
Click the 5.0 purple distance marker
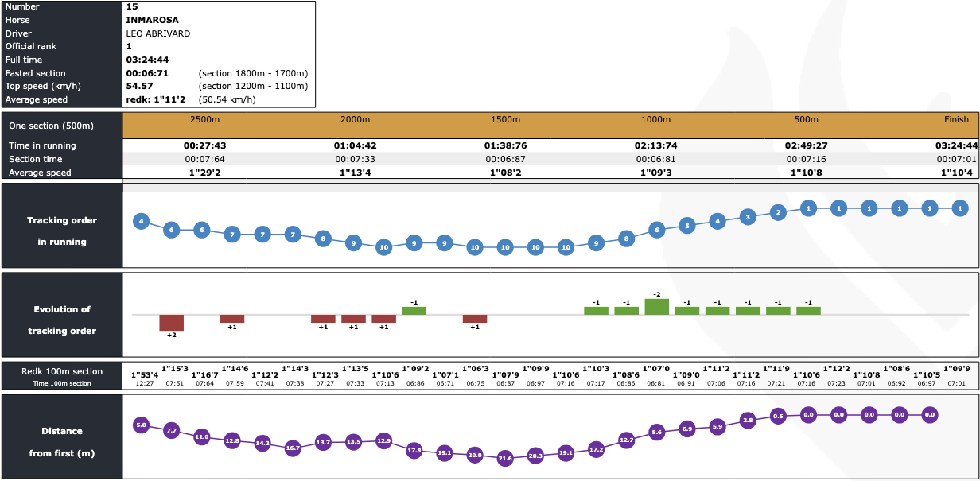[x=141, y=425]
